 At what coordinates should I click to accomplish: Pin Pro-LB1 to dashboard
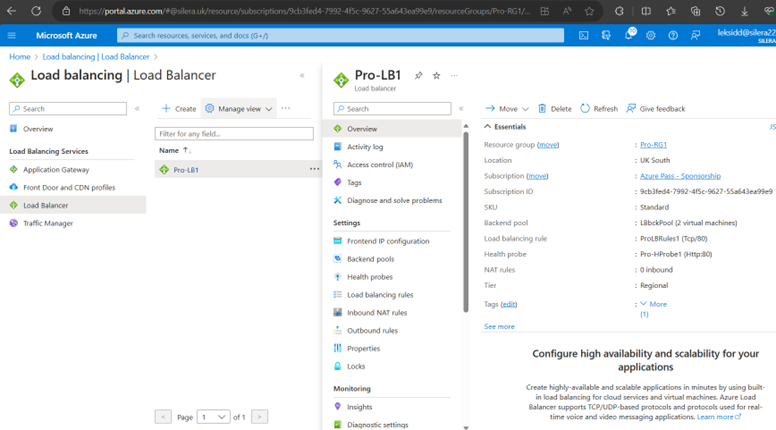tap(418, 76)
